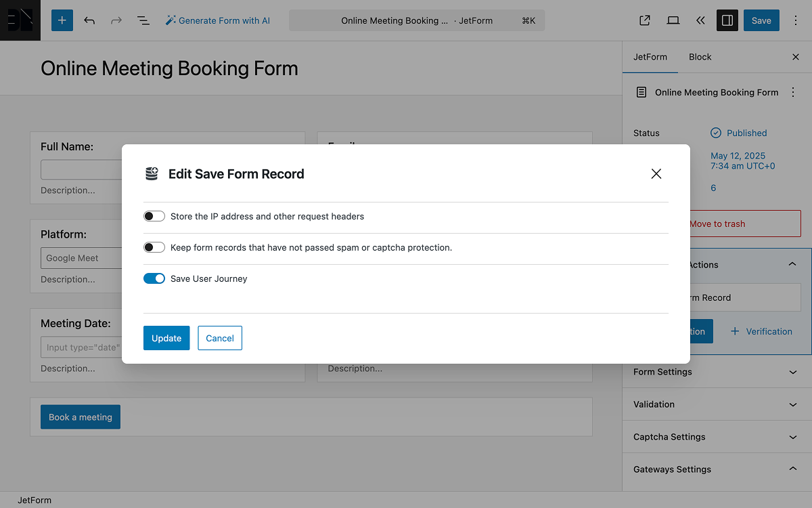Disable the Save User Journey option

click(154, 278)
